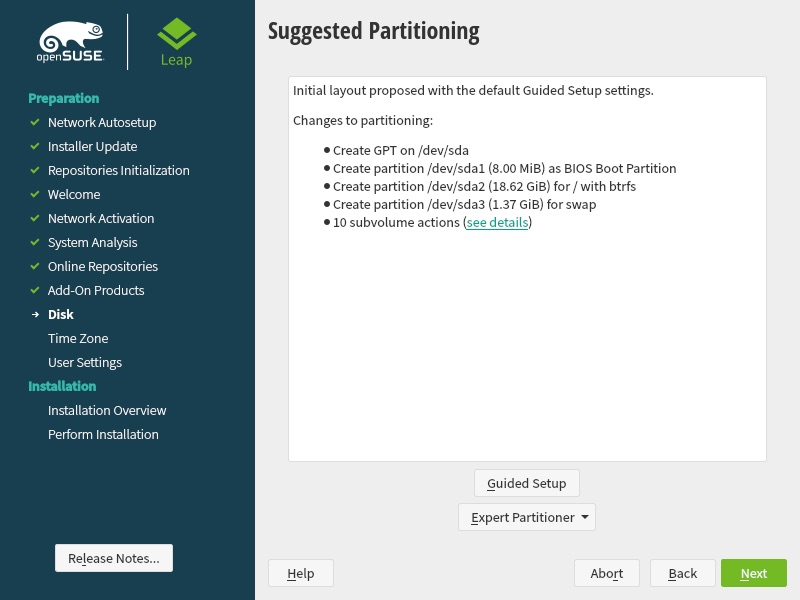800x600 pixels.
Task: Abort the installation
Action: [x=607, y=573]
